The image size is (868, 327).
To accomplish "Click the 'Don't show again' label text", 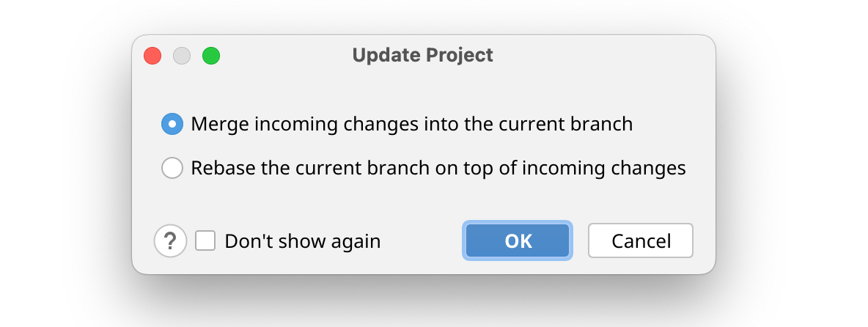I will (x=302, y=240).
